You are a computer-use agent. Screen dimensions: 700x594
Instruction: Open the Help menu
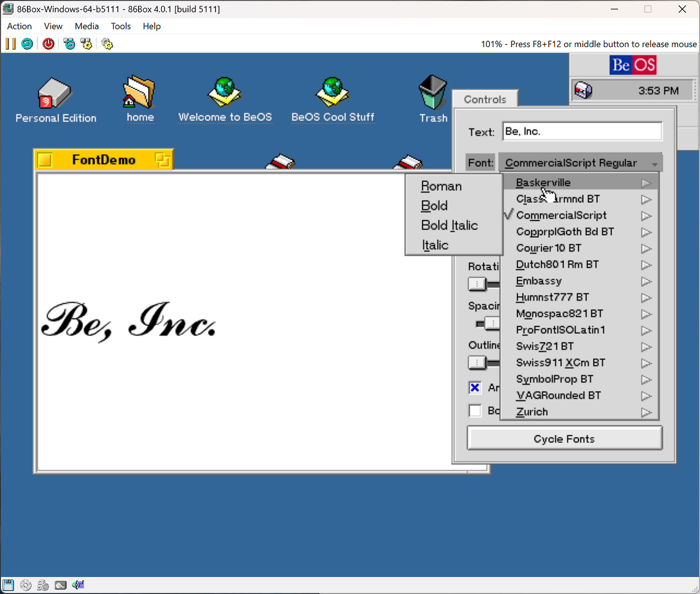click(151, 26)
